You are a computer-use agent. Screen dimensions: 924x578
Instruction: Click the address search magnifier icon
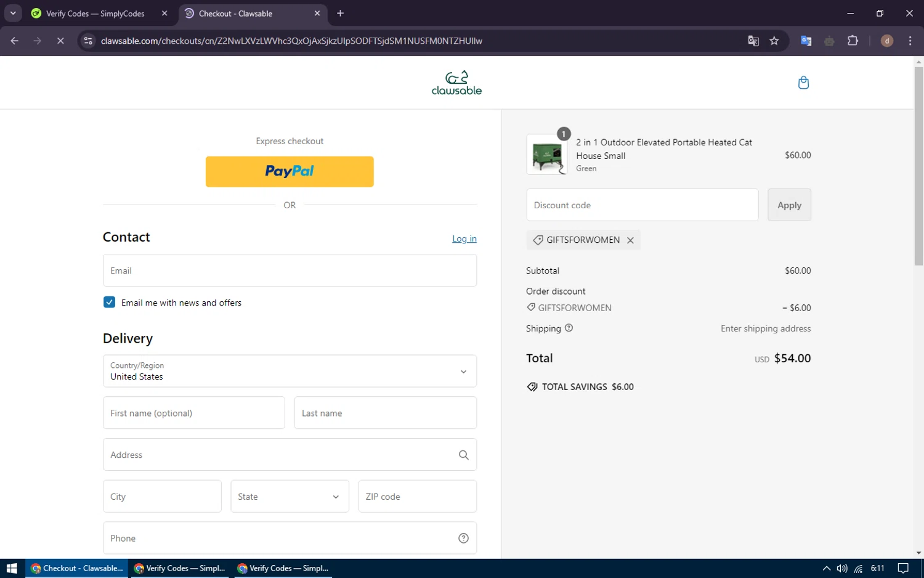pyautogui.click(x=463, y=455)
